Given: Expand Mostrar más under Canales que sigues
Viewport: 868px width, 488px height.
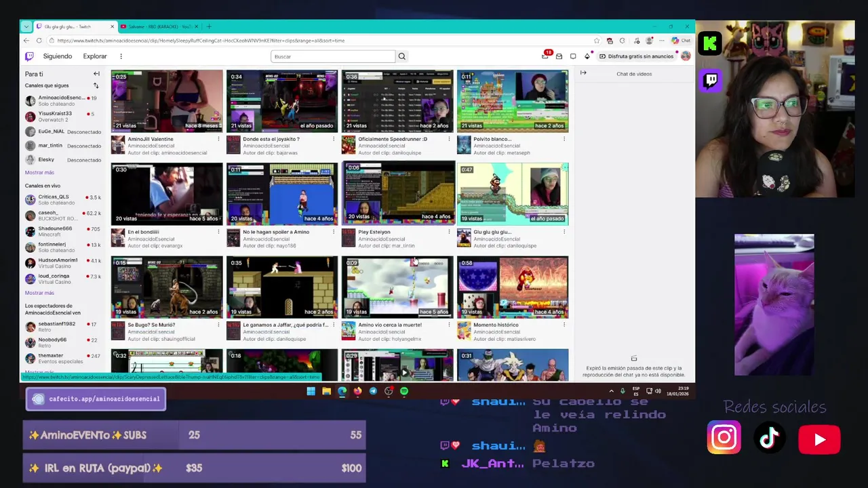Looking at the screenshot, I should click(39, 173).
